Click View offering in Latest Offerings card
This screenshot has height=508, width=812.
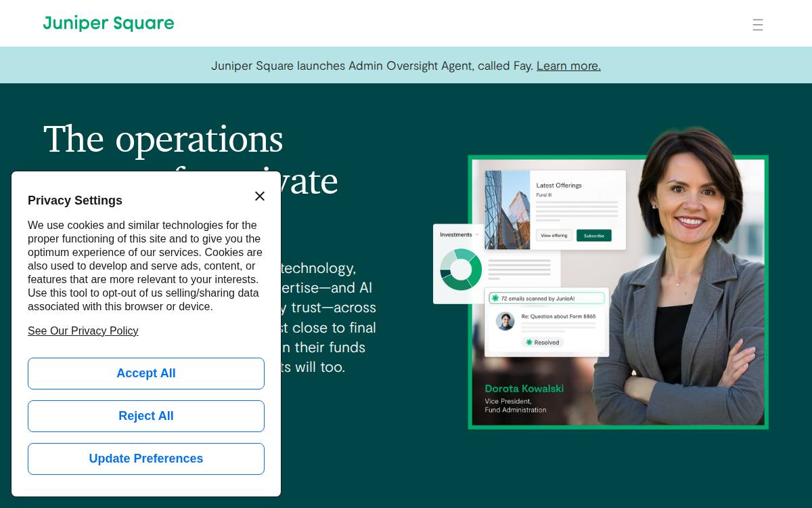point(554,236)
